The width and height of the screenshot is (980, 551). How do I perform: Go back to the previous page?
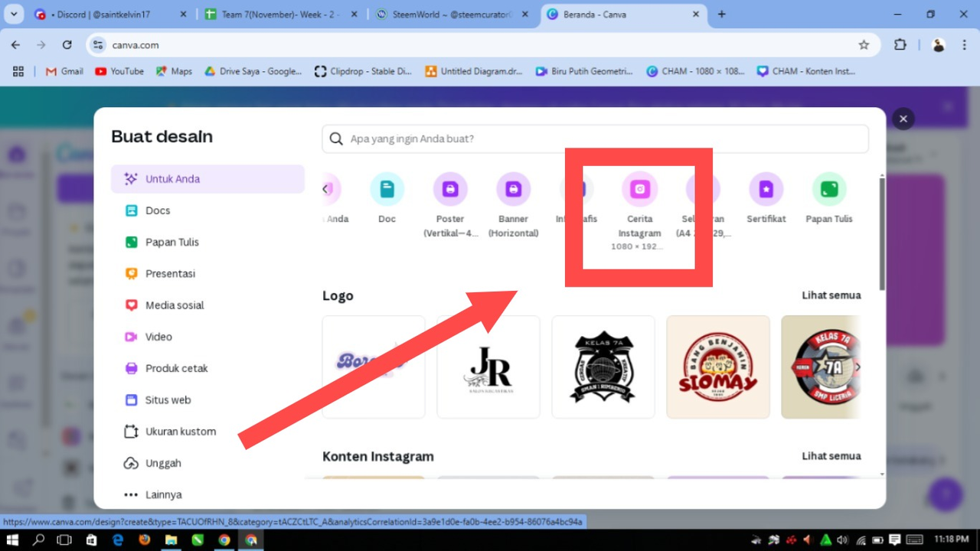click(16, 45)
